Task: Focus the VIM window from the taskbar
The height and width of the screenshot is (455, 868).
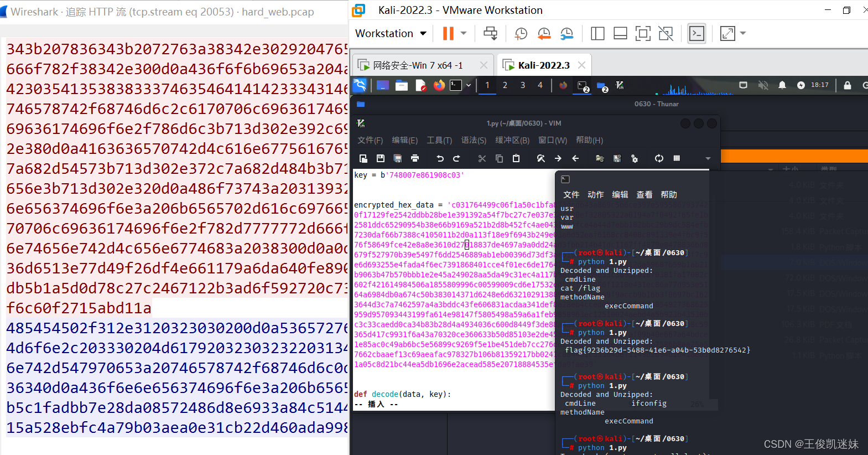Action: tap(620, 85)
